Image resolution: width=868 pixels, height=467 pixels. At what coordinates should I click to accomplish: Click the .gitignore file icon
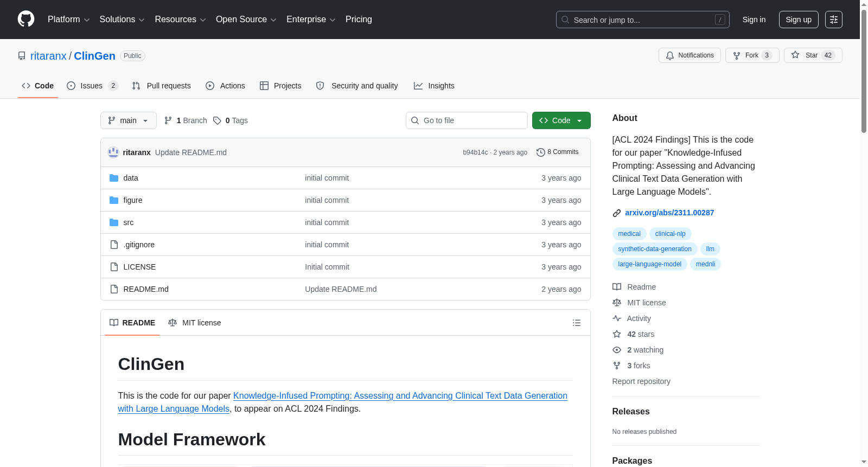(114, 245)
